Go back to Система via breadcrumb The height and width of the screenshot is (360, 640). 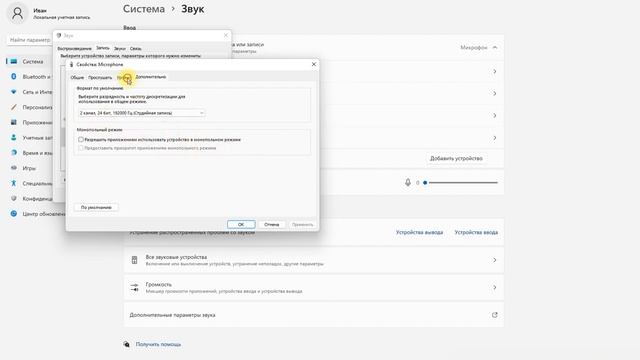[x=144, y=9]
